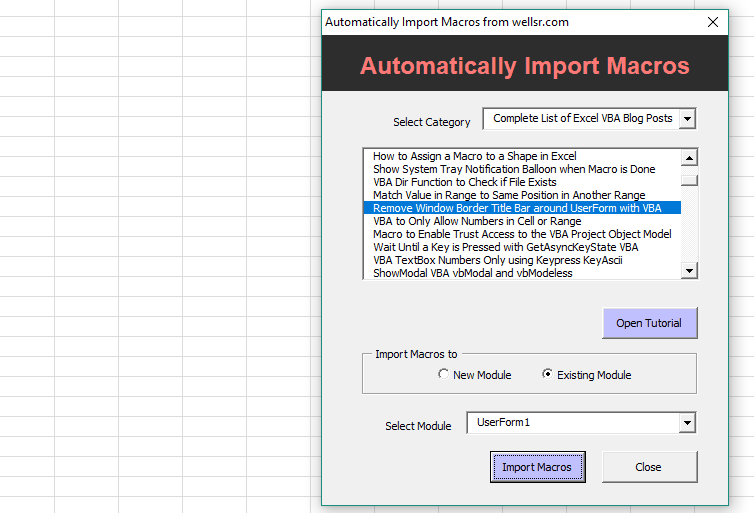Select the New Module radio button
Screen dimensions: 754x513
(444, 375)
